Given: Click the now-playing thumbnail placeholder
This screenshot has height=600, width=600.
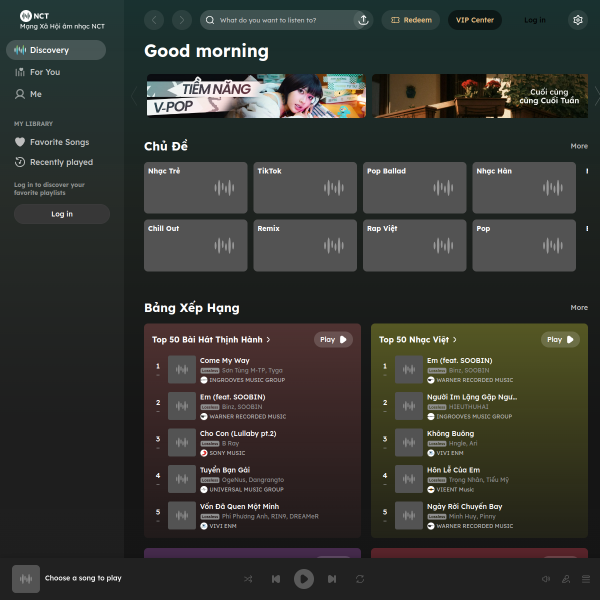Looking at the screenshot, I should 26,579.
